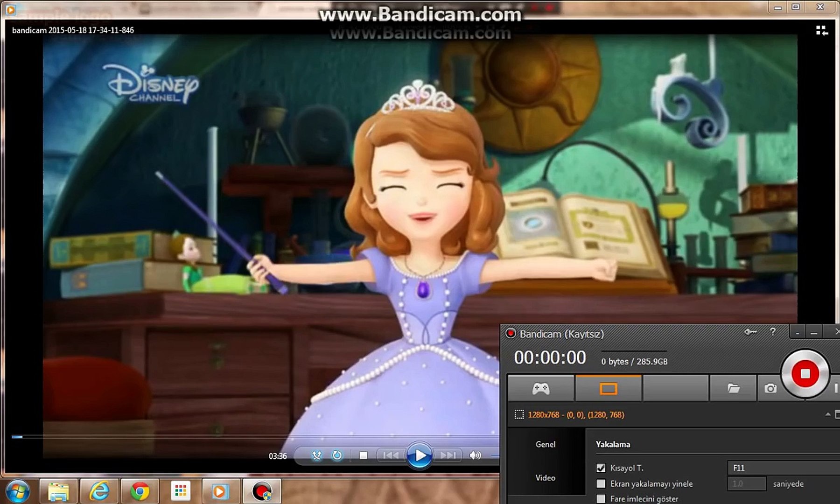Viewport: 840px width, 504px height.
Task: Select Bandicam screen rectangle recording mode
Action: 609,388
